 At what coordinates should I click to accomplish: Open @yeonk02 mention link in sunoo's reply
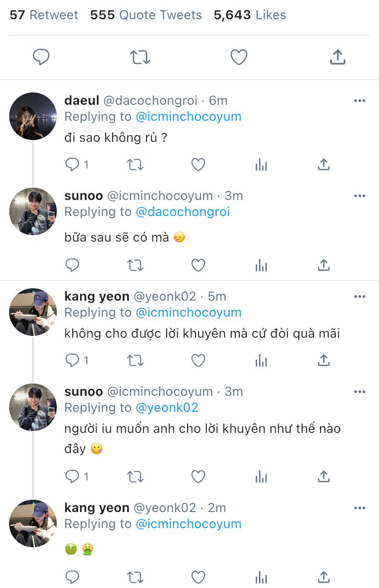pyautogui.click(x=167, y=408)
